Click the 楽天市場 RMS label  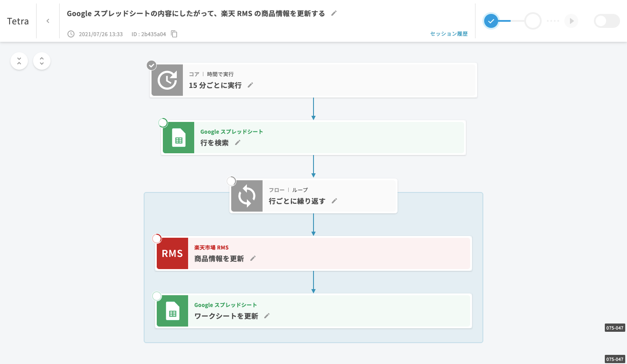[211, 248]
